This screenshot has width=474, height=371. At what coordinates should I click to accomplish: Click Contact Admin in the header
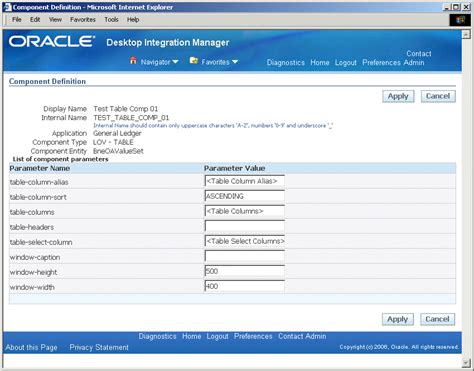coord(418,58)
